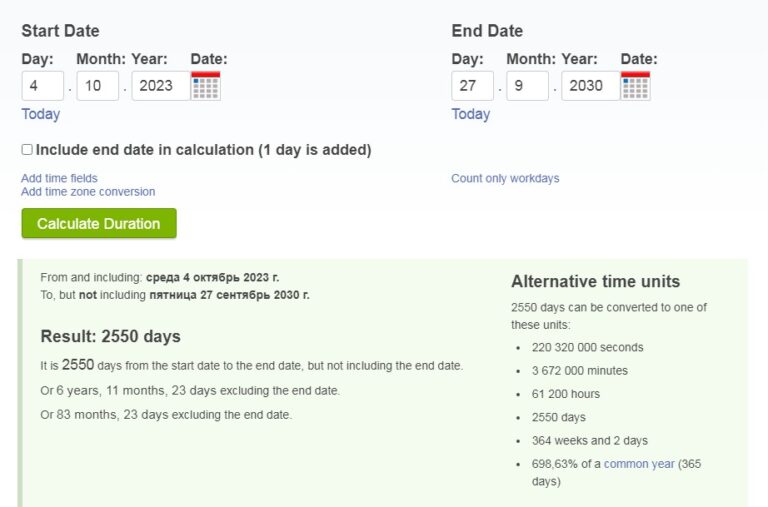Focus the End Date year field containing 2030

coord(591,86)
